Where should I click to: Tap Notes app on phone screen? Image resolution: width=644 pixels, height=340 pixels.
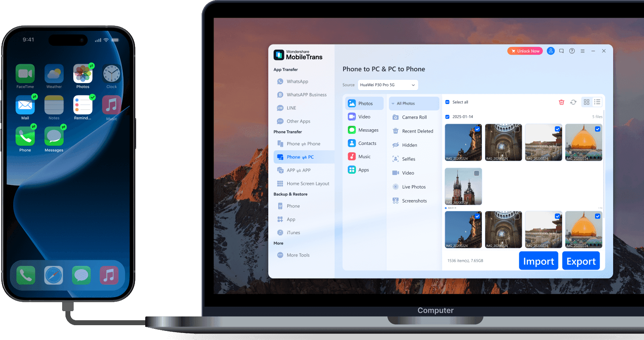[54, 105]
